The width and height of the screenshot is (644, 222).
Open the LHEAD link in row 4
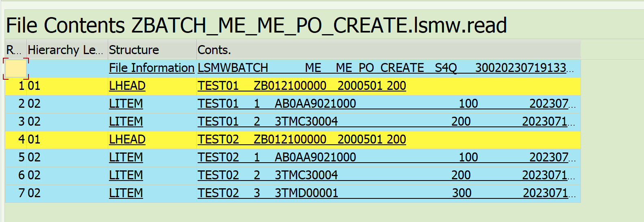[x=127, y=139]
